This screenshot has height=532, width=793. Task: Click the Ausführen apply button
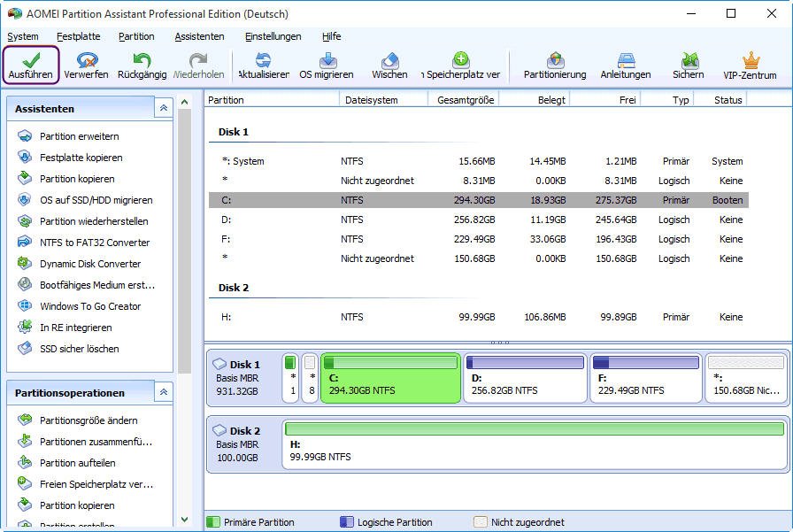pos(31,66)
